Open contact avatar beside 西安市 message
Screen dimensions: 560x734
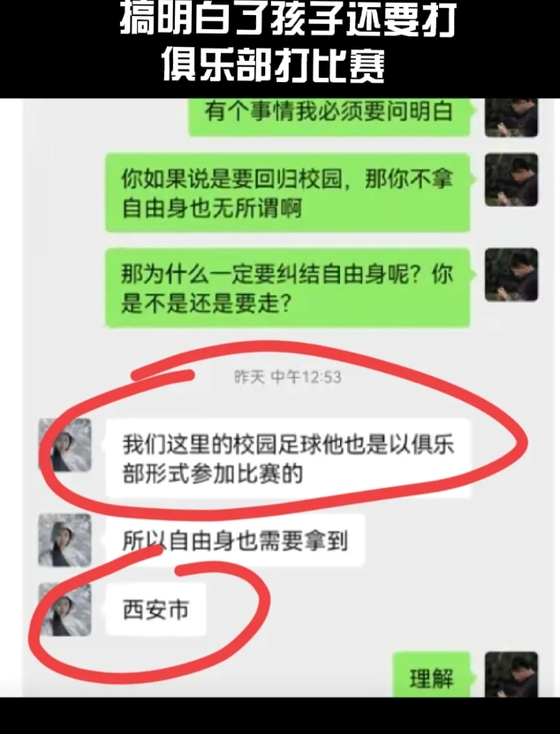(x=64, y=609)
